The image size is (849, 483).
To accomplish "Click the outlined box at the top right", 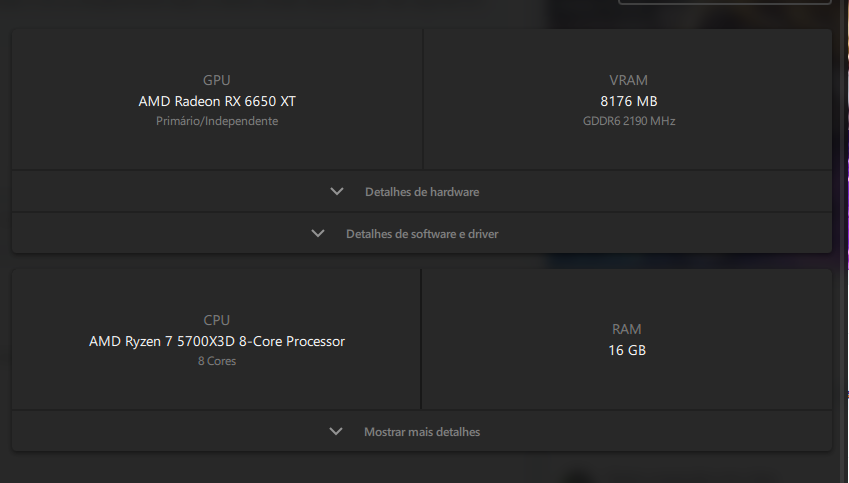I will (724, 2).
